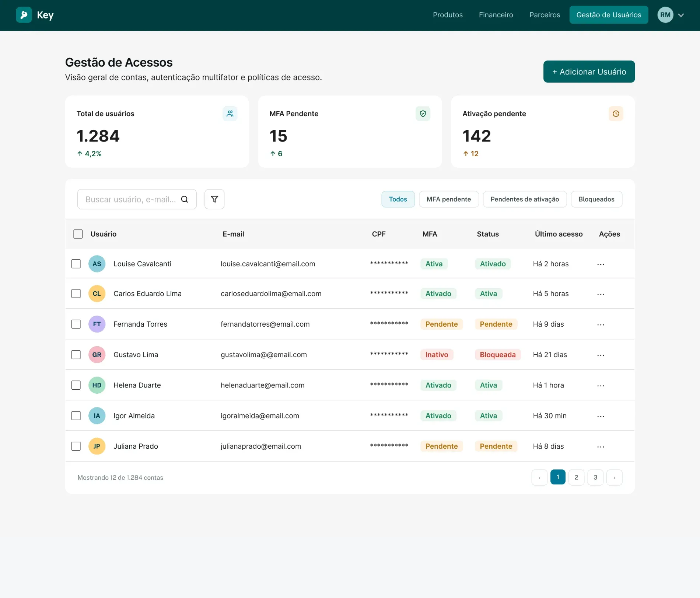Screen dimensions: 700x598
Task: Select the checkbox for Carlos Eduardo Lima
Action: pos(76,293)
